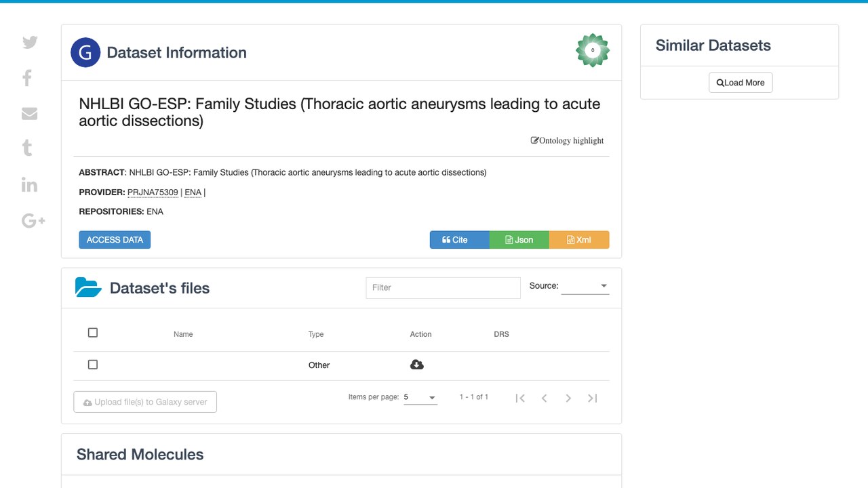The height and width of the screenshot is (488, 868).
Task: Click the open folder icon
Action: pyautogui.click(x=88, y=287)
